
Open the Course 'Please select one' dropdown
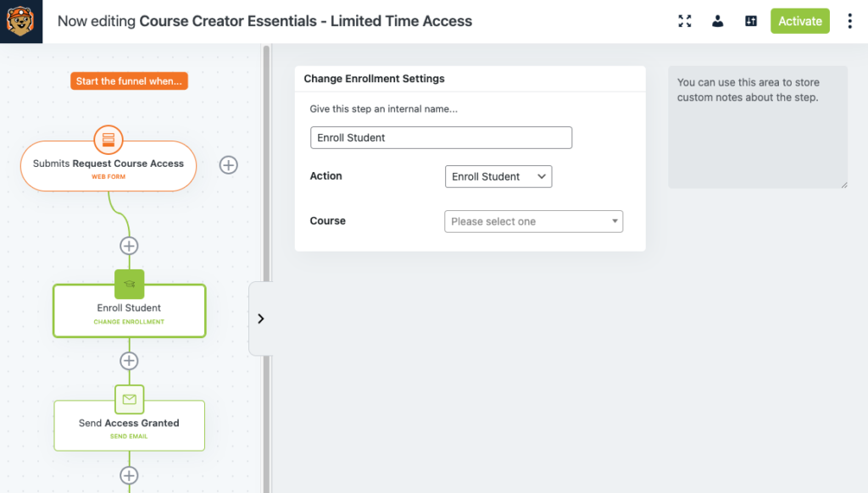(534, 221)
